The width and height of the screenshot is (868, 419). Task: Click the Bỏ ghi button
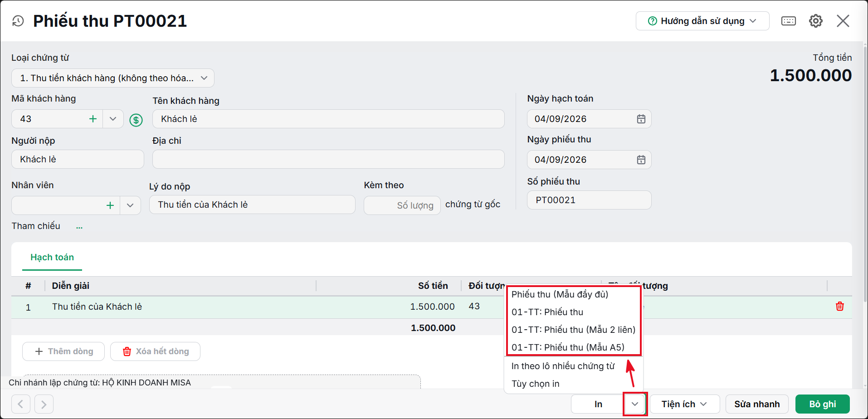pyautogui.click(x=822, y=404)
